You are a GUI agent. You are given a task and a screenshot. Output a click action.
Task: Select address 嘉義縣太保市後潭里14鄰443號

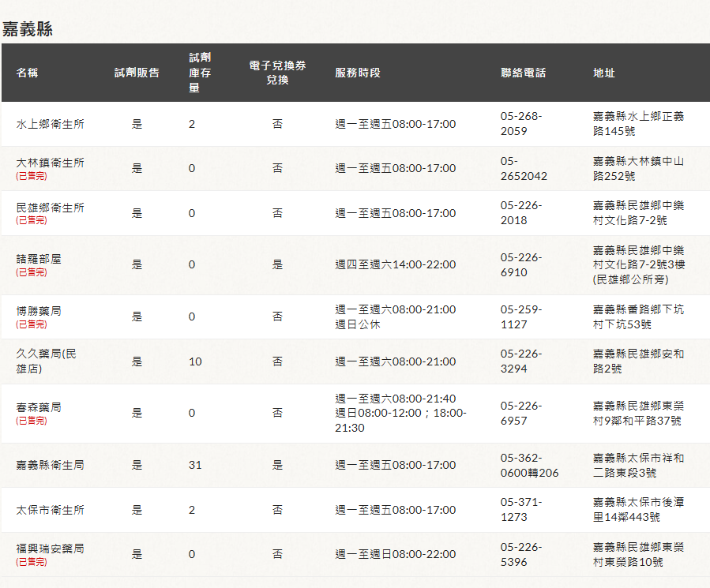[x=638, y=510]
